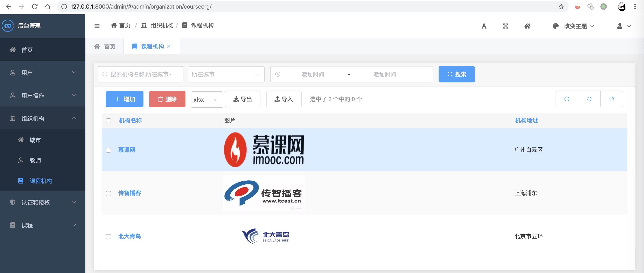644x273 pixels.
Task: Click the red 删除 button
Action: pos(167,99)
